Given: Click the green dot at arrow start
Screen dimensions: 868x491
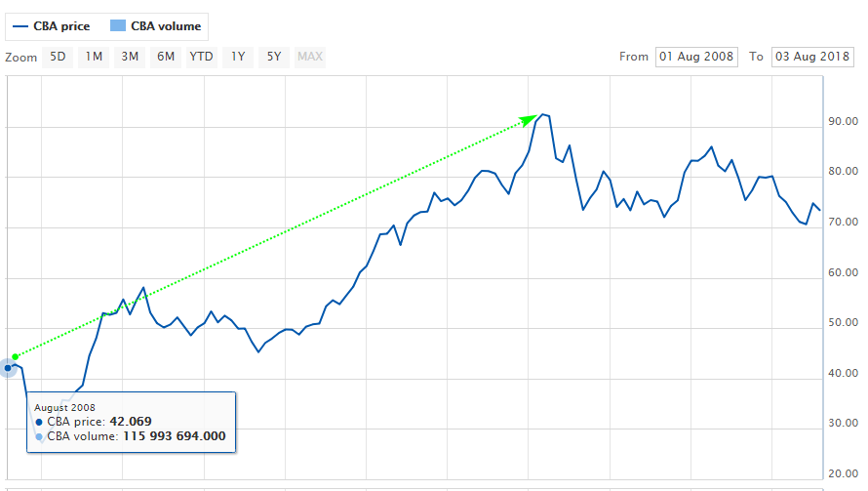Looking at the screenshot, I should 15,356.
